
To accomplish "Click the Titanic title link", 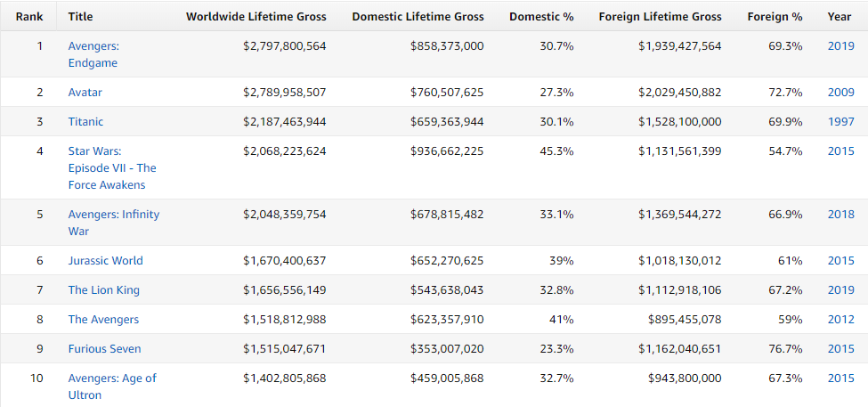I will (85, 121).
